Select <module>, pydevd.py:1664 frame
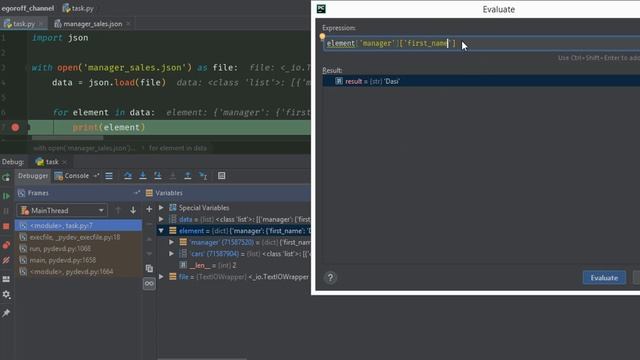This screenshot has height=360, width=640. click(78, 271)
